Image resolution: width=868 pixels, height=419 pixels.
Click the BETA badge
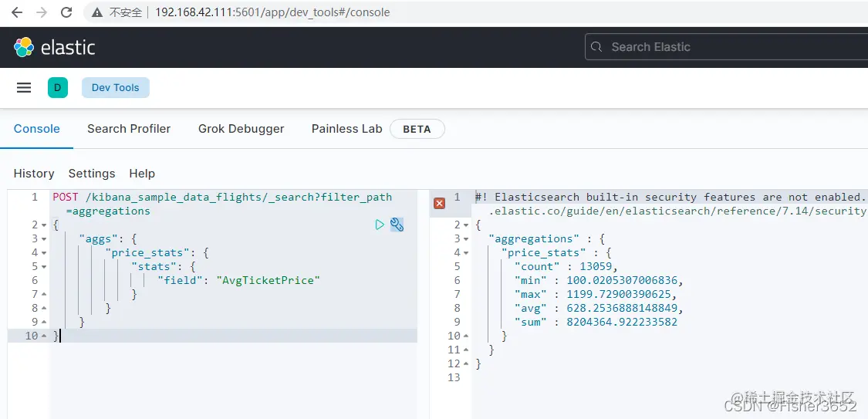[417, 129]
